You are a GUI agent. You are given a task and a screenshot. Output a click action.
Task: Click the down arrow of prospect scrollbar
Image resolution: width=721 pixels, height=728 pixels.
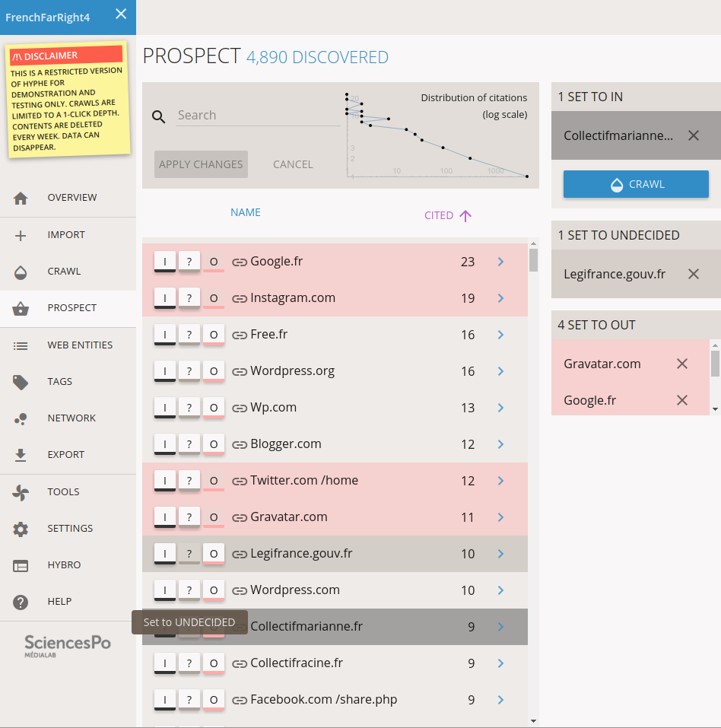coord(533,721)
